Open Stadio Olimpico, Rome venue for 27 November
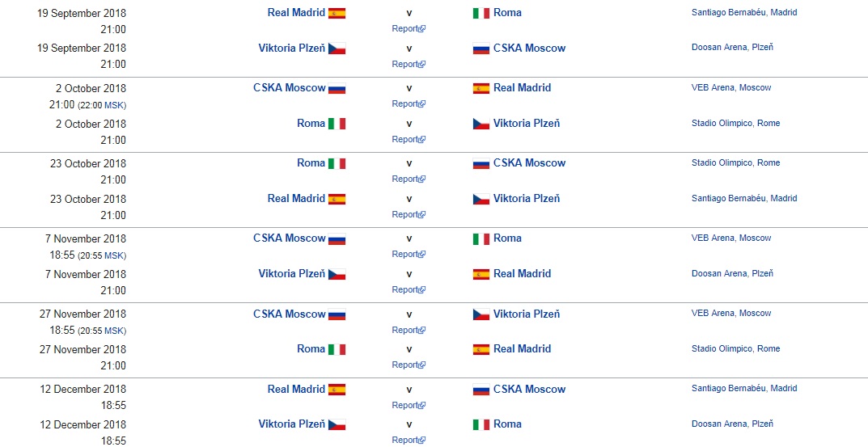Screen dimensions: 868x447 point(735,348)
